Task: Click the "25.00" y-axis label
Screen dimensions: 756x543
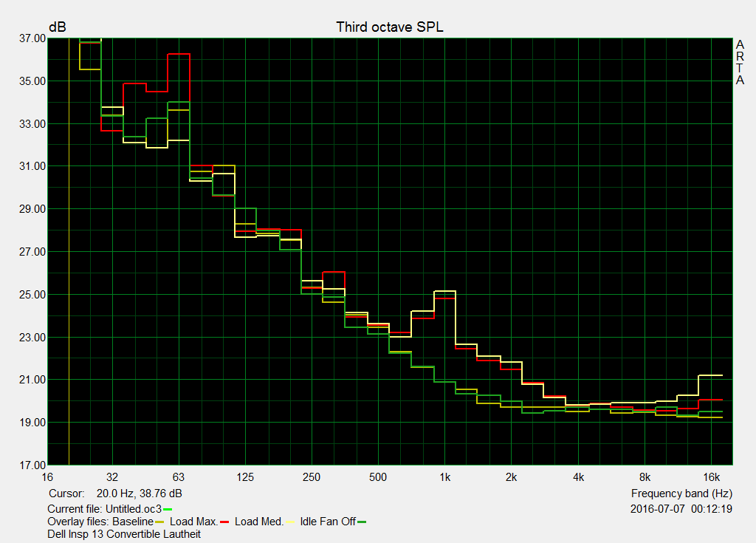Action: coord(32,295)
